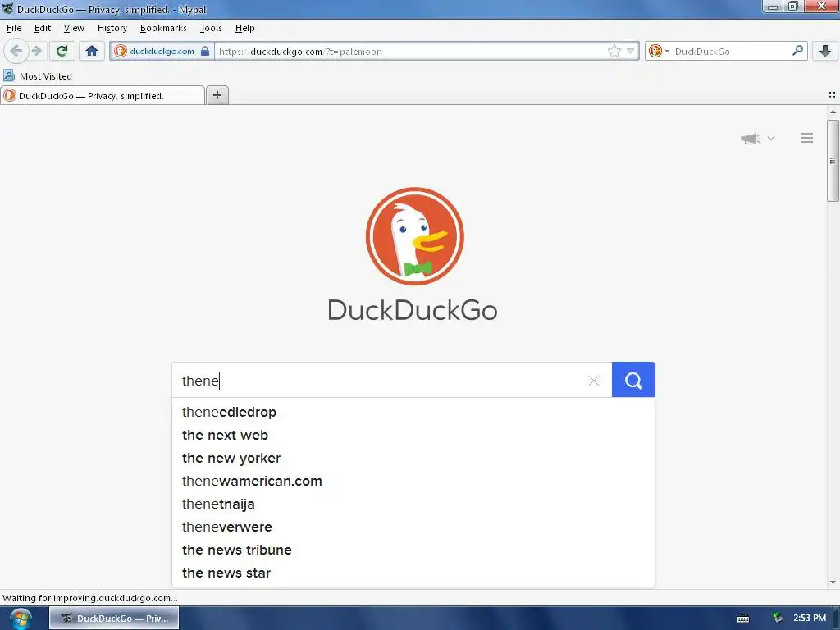840x630 pixels.
Task: Click the megaphone announcements icon
Action: coord(751,138)
